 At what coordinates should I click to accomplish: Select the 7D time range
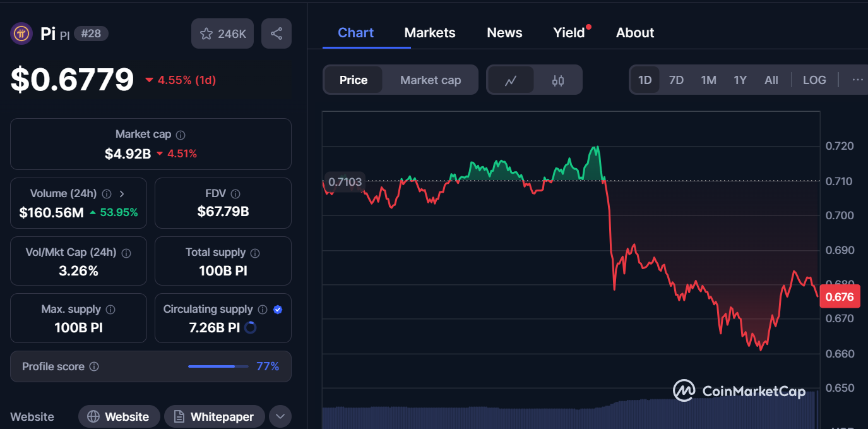tap(676, 80)
